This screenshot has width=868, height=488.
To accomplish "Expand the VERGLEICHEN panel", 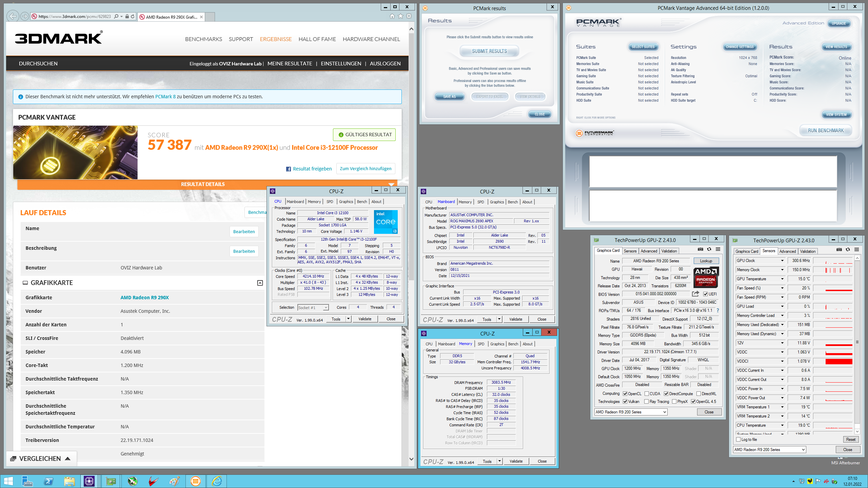I will click(41, 459).
